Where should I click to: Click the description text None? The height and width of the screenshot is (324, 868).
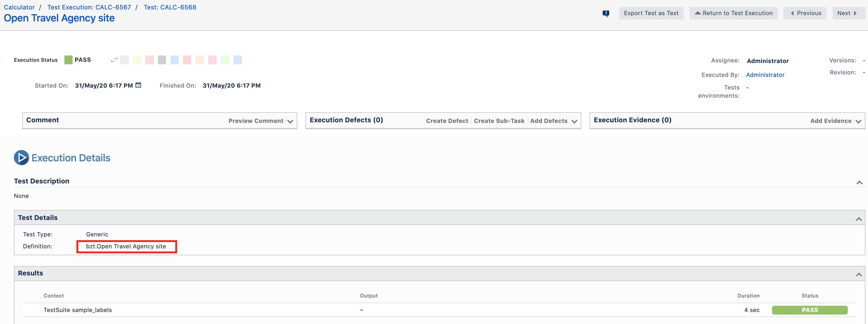tap(21, 196)
